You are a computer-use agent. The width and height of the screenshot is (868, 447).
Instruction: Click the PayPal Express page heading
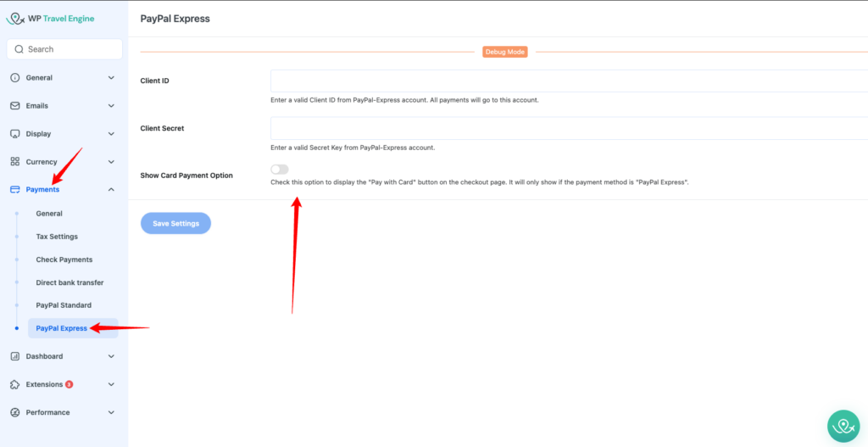(175, 19)
